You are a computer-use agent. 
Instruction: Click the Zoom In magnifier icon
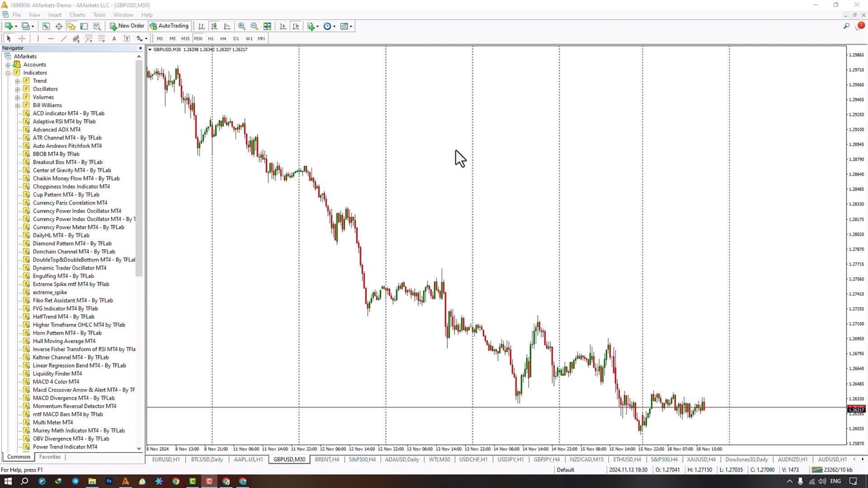pos(241,26)
